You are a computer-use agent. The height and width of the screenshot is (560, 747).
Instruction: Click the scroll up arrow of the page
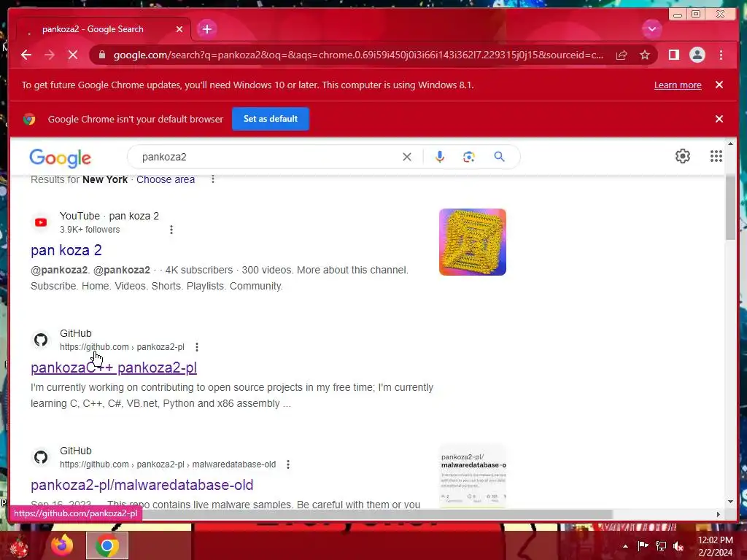tap(730, 144)
